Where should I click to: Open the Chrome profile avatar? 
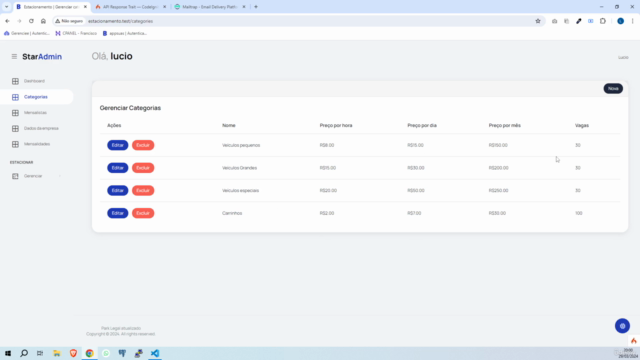620,21
